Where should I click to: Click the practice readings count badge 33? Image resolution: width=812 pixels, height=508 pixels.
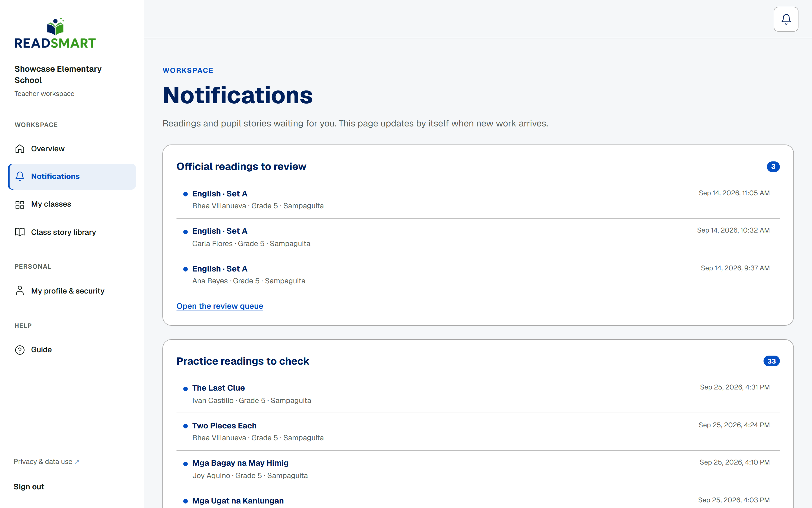pyautogui.click(x=771, y=361)
